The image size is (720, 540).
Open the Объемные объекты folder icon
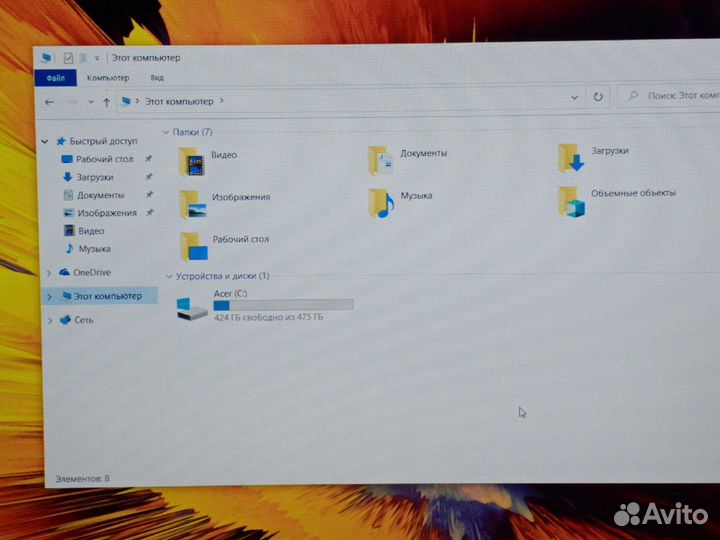(571, 202)
